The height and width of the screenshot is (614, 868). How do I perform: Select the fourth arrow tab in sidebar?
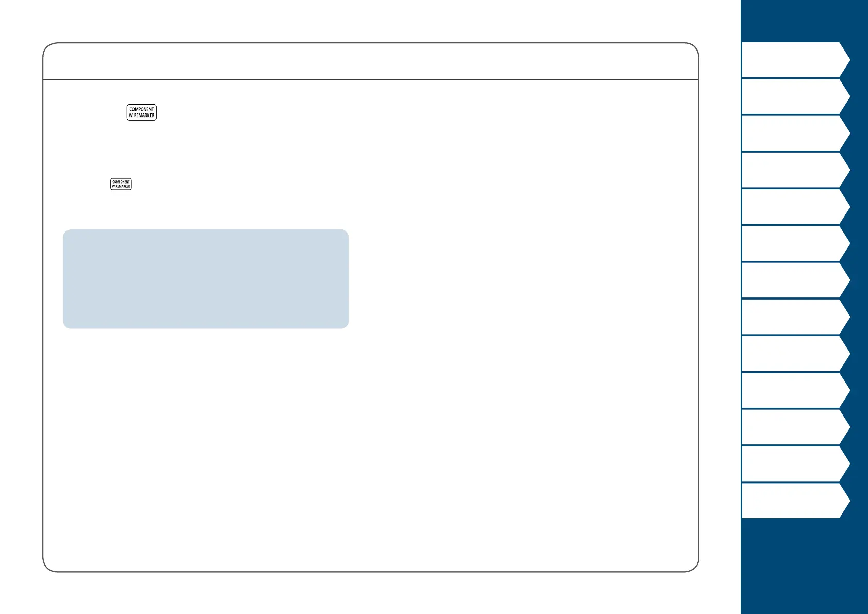coord(795,170)
